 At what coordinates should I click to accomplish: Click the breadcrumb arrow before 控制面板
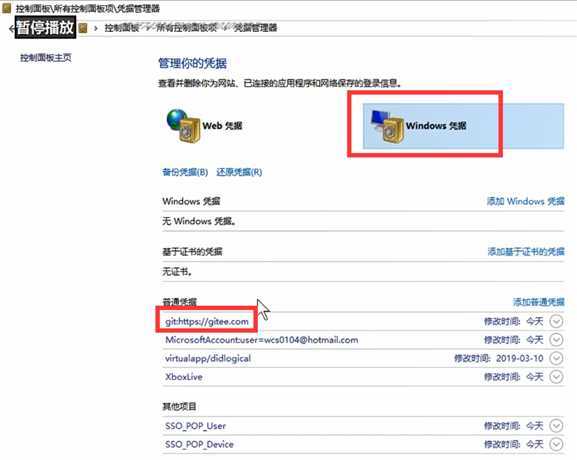click(x=96, y=28)
